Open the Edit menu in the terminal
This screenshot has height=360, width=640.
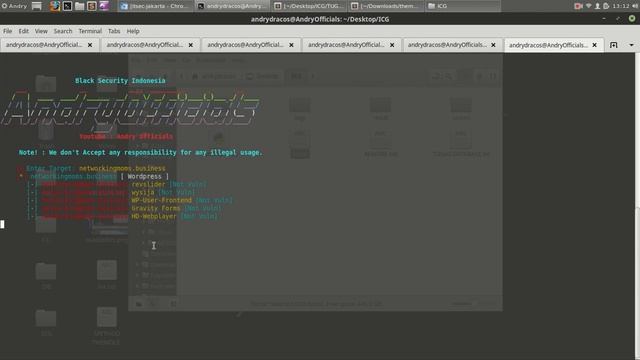click(24, 31)
